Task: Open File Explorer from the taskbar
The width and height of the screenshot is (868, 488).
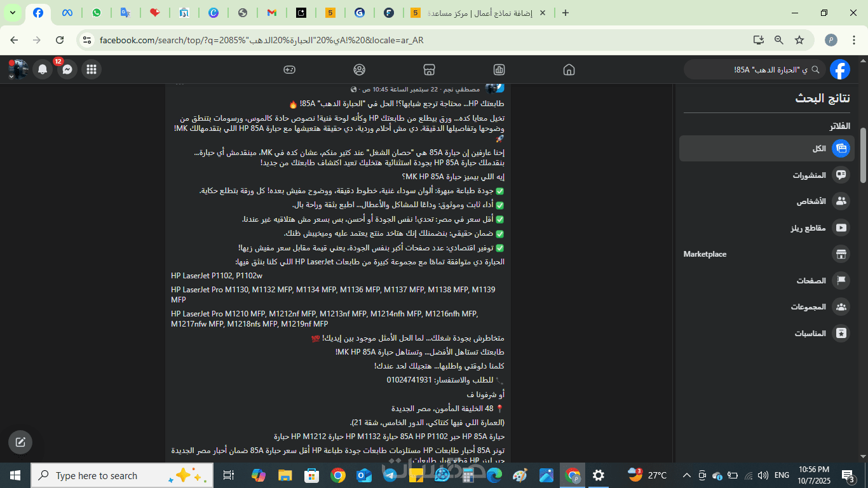Action: (x=285, y=475)
